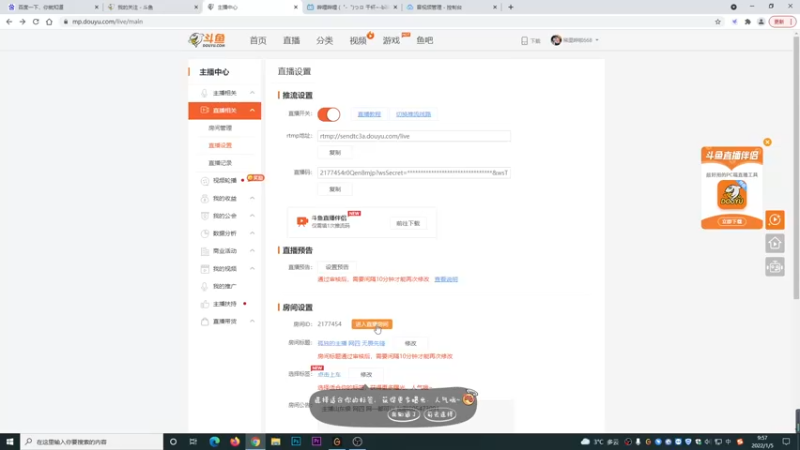The image size is (800, 450).
Task: Open the user avatar account dropdown
Action: (x=574, y=40)
